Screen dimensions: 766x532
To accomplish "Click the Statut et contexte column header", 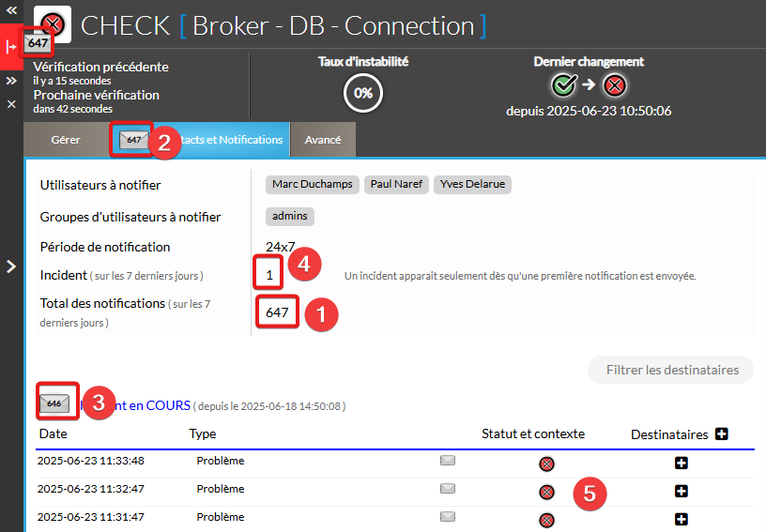I will coord(533,433).
